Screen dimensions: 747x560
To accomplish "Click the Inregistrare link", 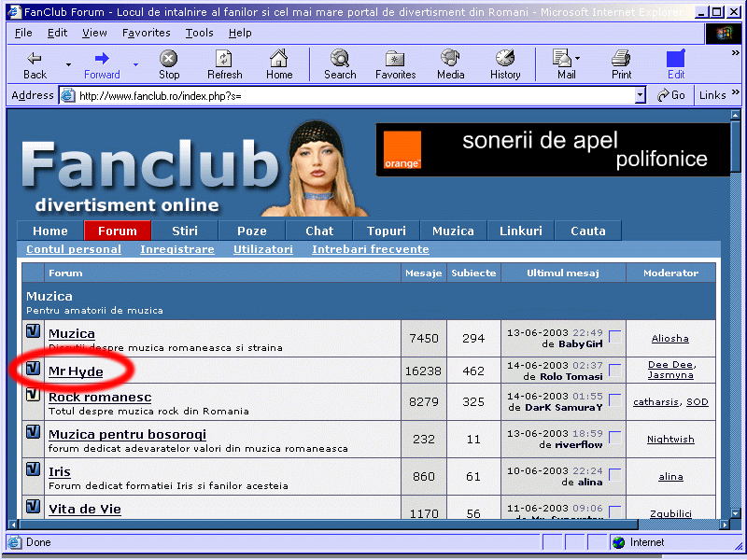I will (177, 249).
